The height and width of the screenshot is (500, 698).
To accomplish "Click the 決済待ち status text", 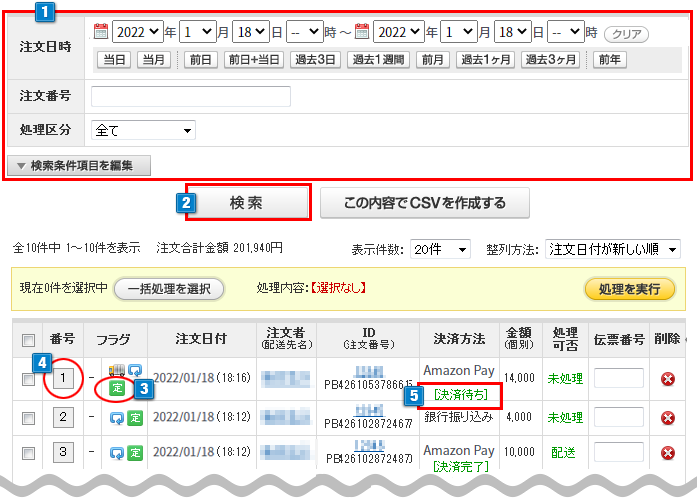I will point(461,394).
